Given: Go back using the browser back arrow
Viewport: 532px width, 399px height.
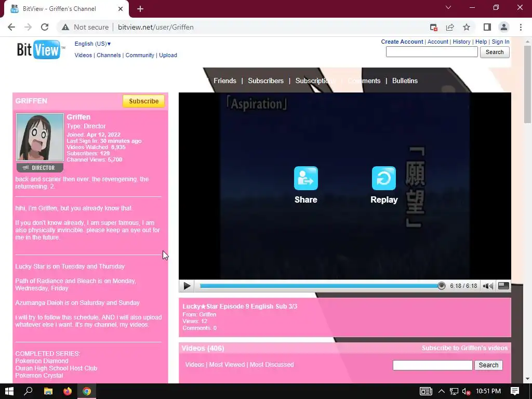Looking at the screenshot, I should 11,27.
